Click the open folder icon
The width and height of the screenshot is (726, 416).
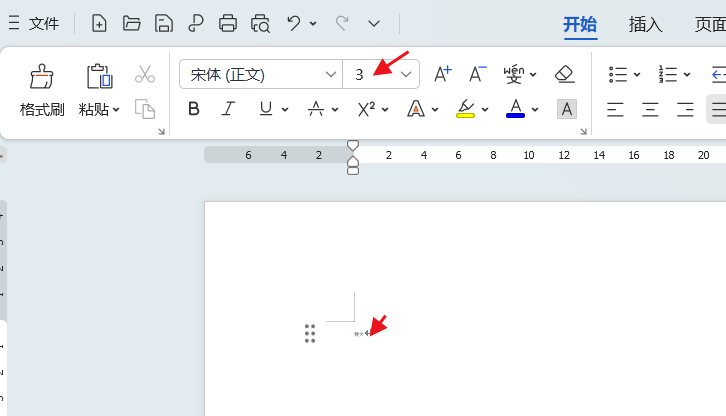(131, 23)
